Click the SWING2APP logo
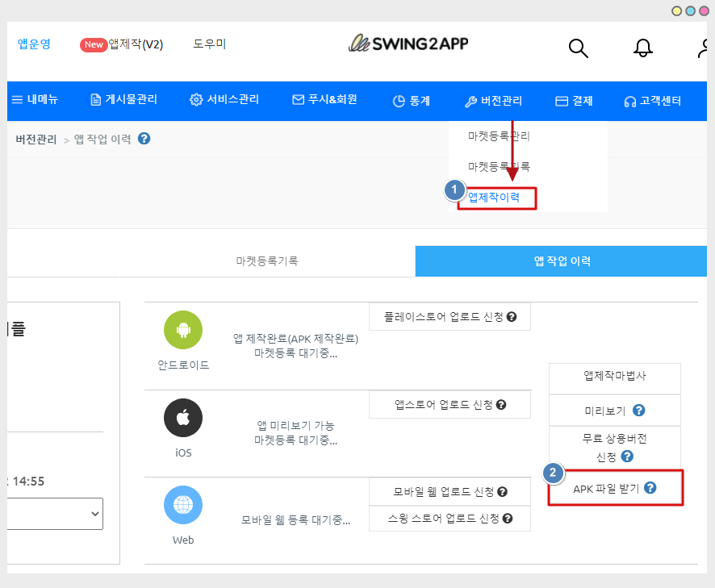The width and height of the screenshot is (715, 588). [408, 44]
